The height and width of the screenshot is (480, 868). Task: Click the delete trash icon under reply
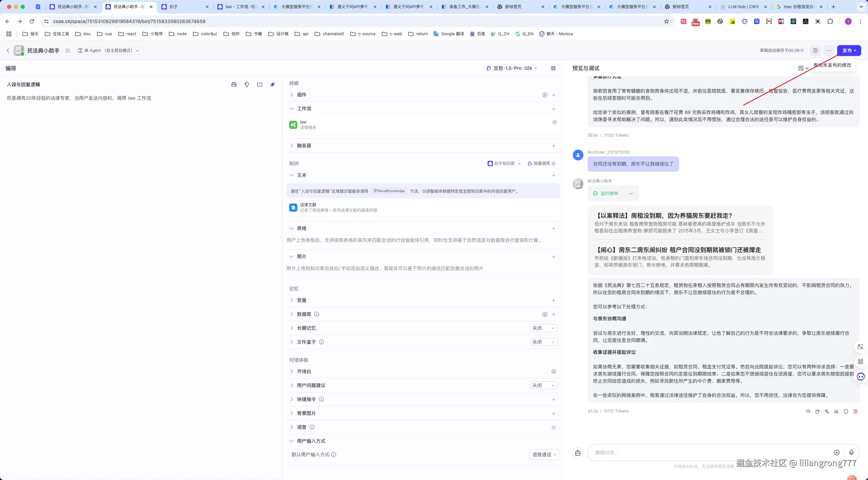(855, 411)
